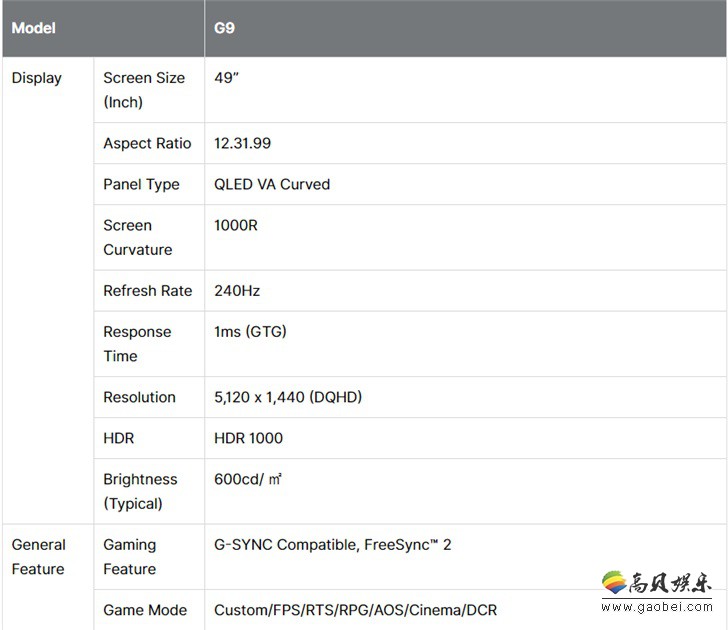
Task: Click the Model column header
Action: 33,28
